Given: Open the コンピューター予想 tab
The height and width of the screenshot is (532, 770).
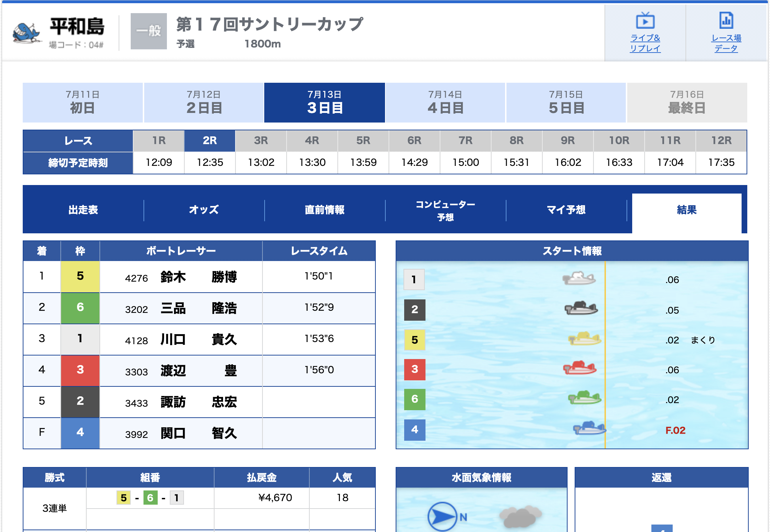Looking at the screenshot, I should click(445, 210).
